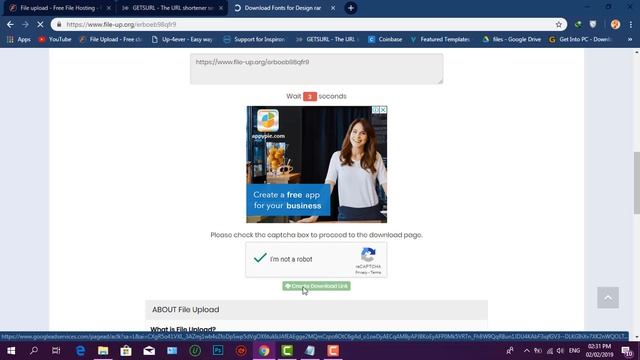Click the AdChoices info icon on the ad
Screen dimensions: 640x360
(376, 110)
